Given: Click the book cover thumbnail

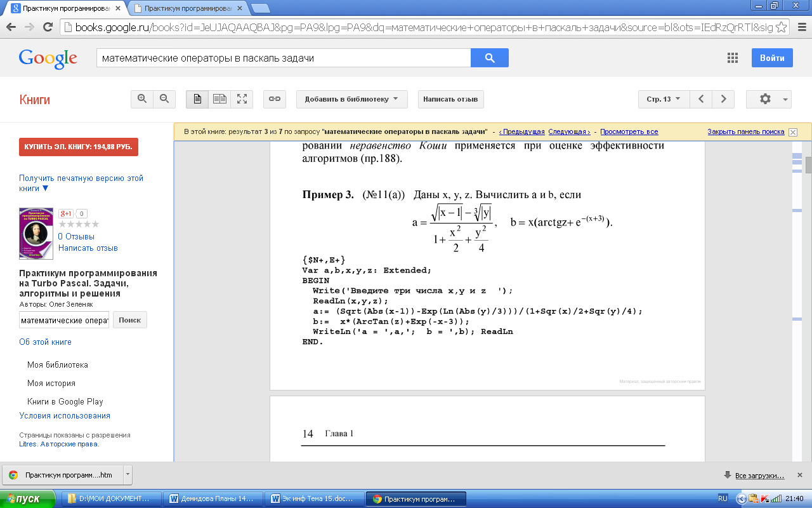Looking at the screenshot, I should tap(36, 233).
